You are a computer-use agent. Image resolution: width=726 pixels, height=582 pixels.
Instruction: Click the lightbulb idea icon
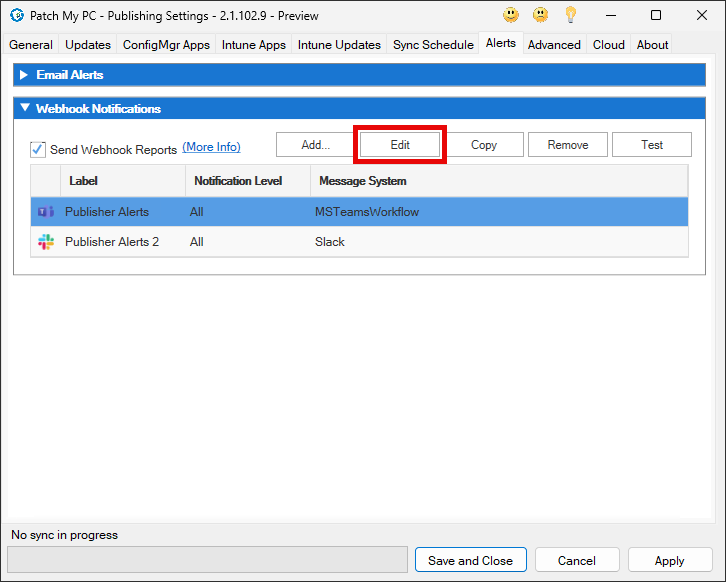click(x=571, y=15)
